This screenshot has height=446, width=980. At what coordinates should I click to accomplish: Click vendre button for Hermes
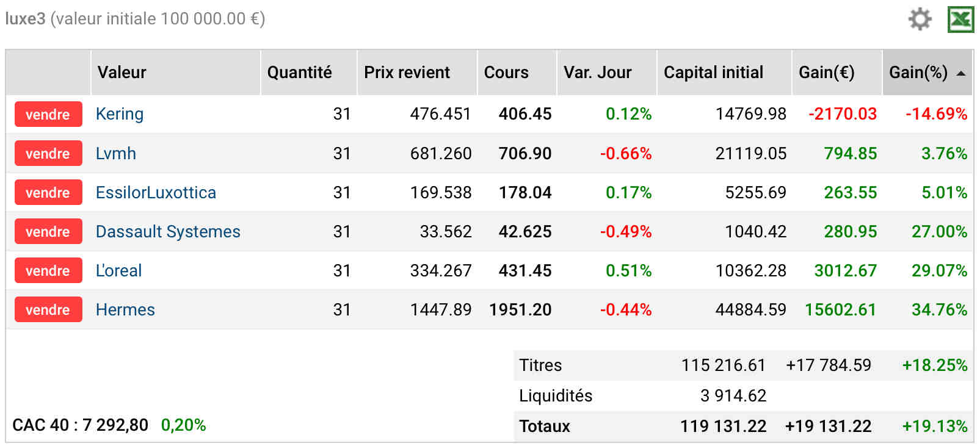click(x=48, y=309)
